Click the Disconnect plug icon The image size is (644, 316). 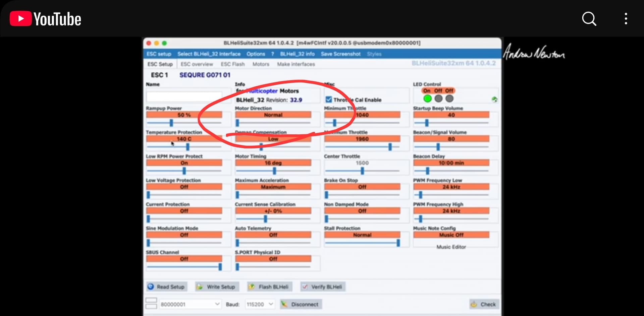pyautogui.click(x=284, y=304)
